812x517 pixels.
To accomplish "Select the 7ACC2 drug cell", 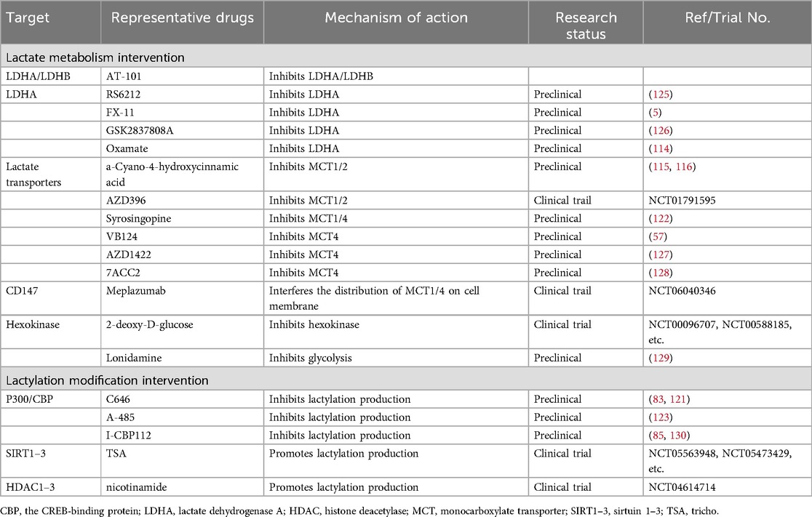I will [x=183, y=273].
